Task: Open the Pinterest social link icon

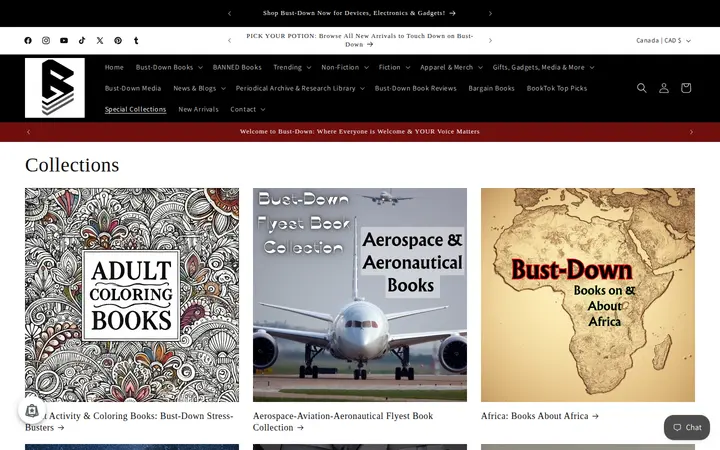Action: click(118, 40)
